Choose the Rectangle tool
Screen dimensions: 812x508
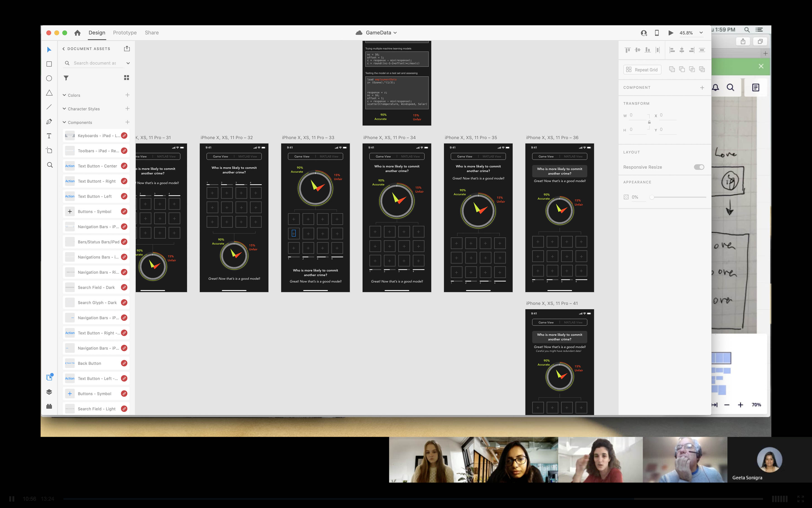coord(49,64)
